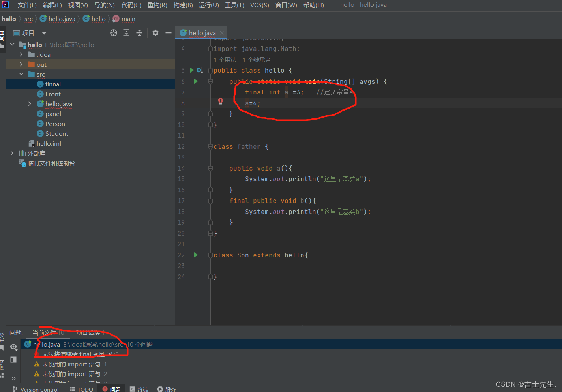Click the expand all icon in project panel

coord(126,33)
